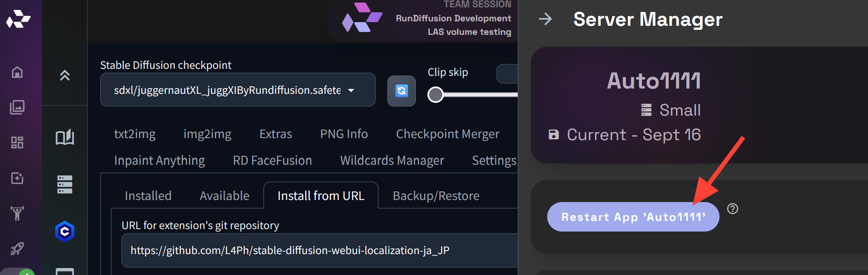Screen dimensions: 868x275
Task: Refresh the checkpoint list with the blue icon
Action: coord(402,91)
